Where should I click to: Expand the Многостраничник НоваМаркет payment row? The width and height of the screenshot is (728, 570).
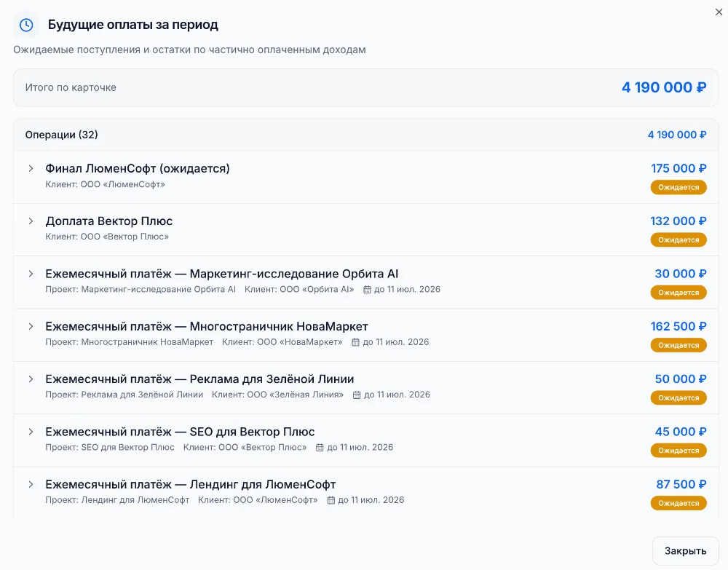[31, 326]
